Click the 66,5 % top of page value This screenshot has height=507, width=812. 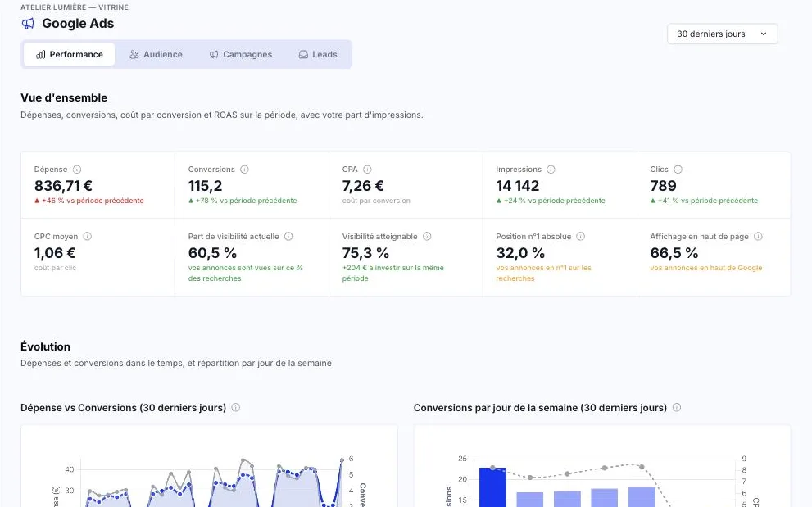[674, 253]
